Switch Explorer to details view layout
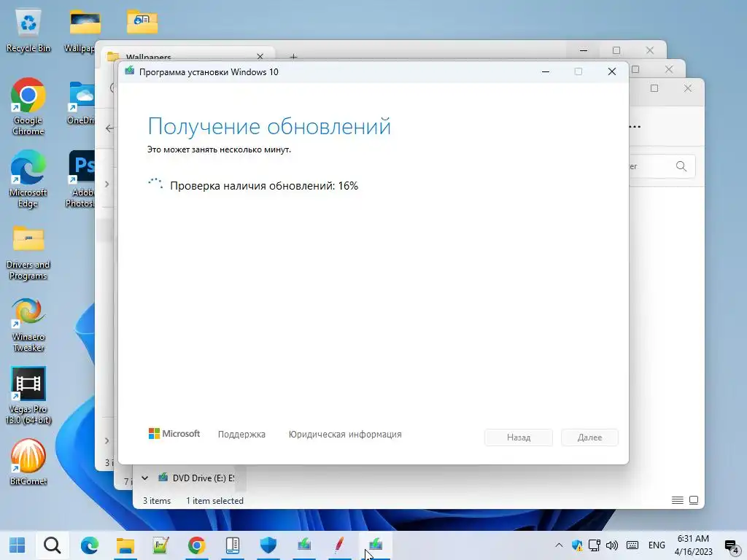 677,500
